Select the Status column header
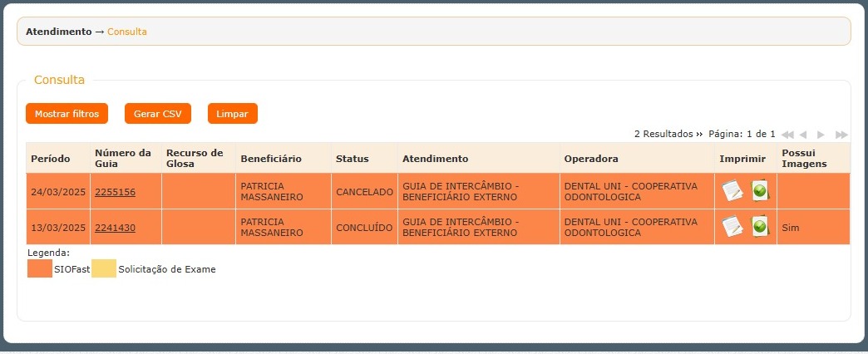 coord(364,158)
